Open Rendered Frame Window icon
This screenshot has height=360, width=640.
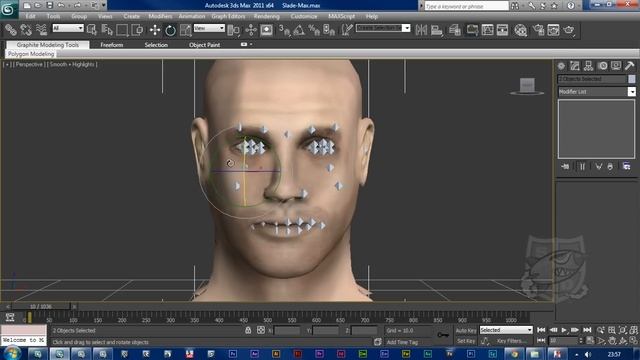553,30
